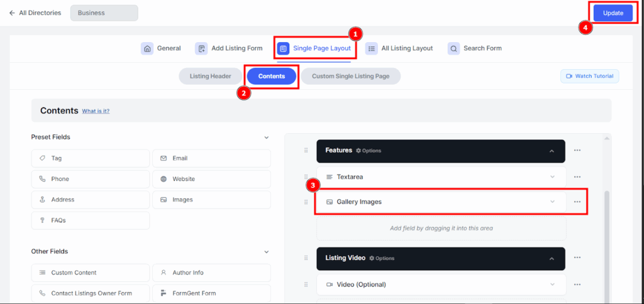The width and height of the screenshot is (644, 304).
Task: Open three-dot menu for Textarea field
Action: click(x=577, y=177)
